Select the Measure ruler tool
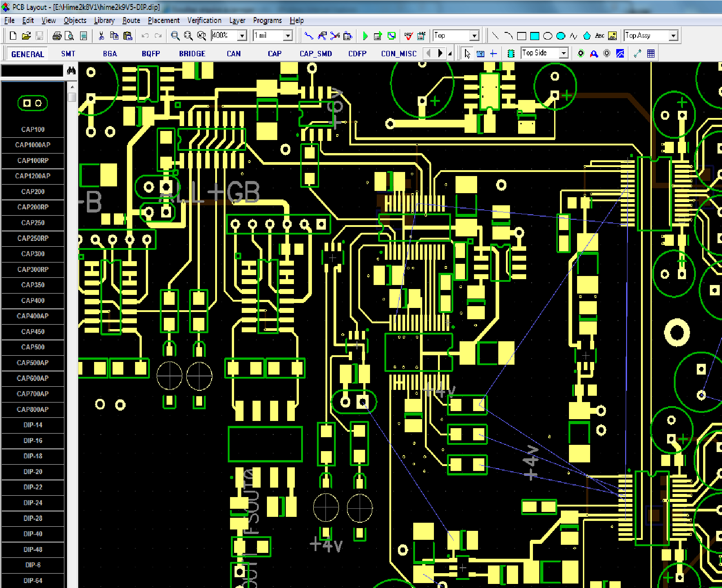 pos(480,54)
